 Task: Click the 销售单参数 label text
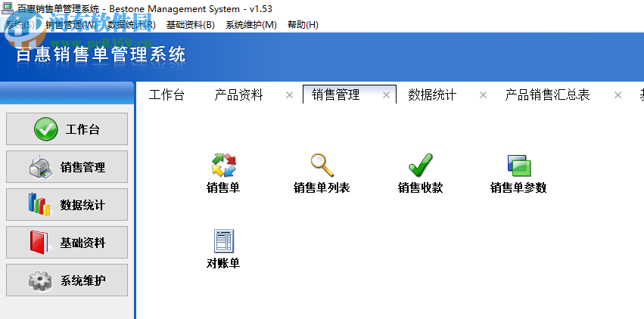point(518,187)
